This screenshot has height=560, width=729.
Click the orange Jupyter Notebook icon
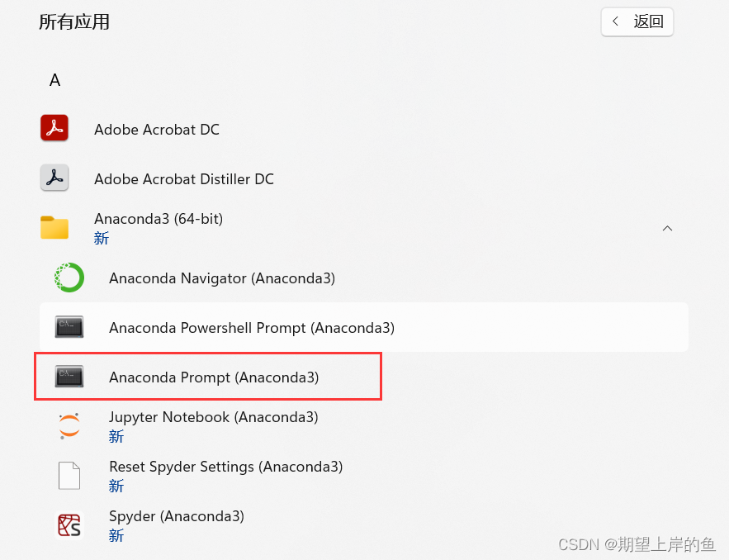(69, 426)
